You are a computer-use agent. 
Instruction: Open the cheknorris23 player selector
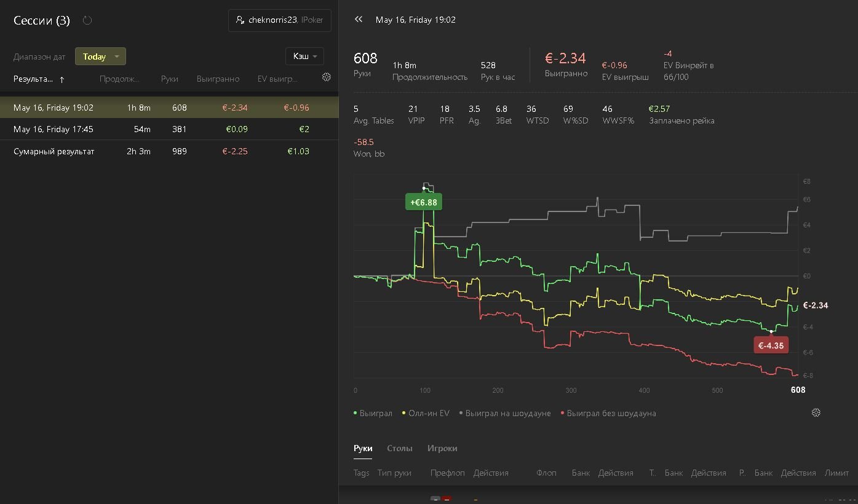pos(280,20)
